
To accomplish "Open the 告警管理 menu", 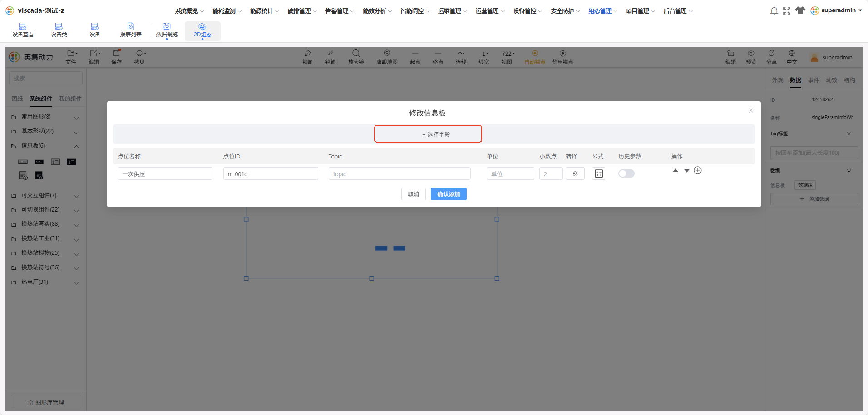I will (340, 11).
